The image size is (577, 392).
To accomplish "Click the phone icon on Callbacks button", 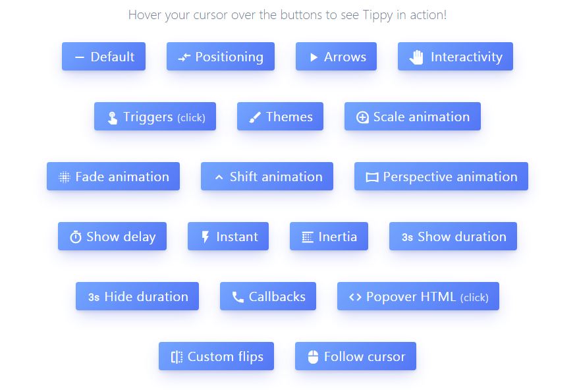I will tap(238, 297).
